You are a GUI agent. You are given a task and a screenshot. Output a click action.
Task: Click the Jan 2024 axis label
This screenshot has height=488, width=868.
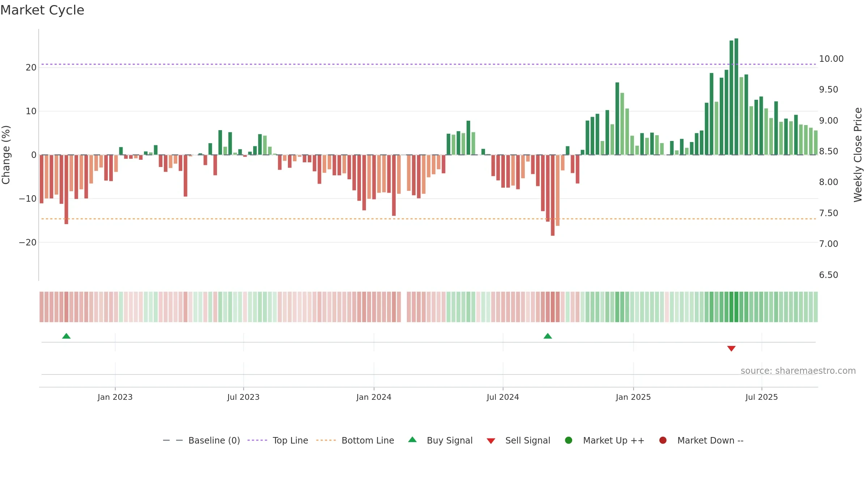click(x=374, y=397)
